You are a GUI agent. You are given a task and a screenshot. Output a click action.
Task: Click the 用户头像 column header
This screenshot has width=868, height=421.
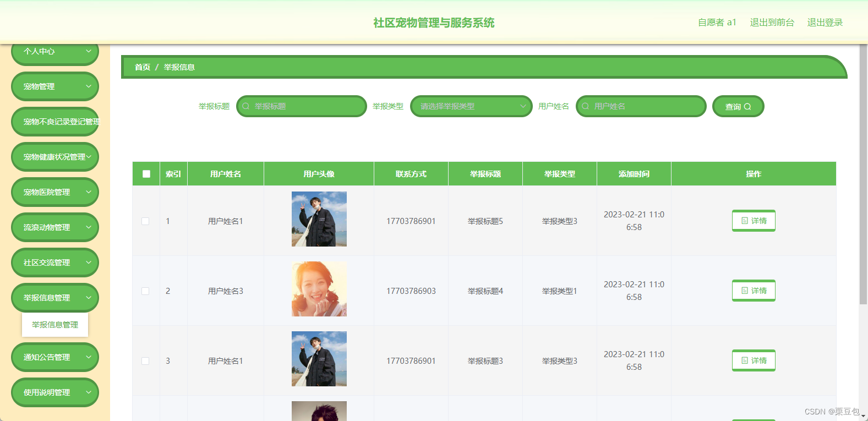pyautogui.click(x=319, y=174)
